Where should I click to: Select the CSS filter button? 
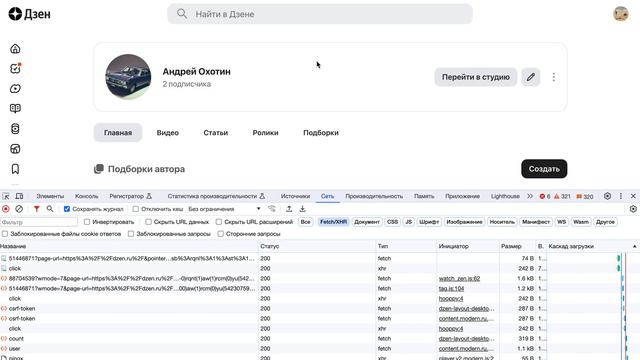(x=392, y=222)
